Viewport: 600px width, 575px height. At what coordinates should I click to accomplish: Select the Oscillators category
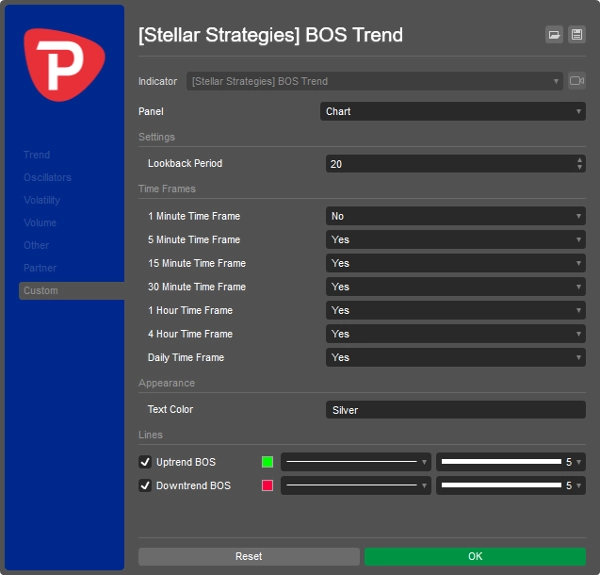point(47,178)
